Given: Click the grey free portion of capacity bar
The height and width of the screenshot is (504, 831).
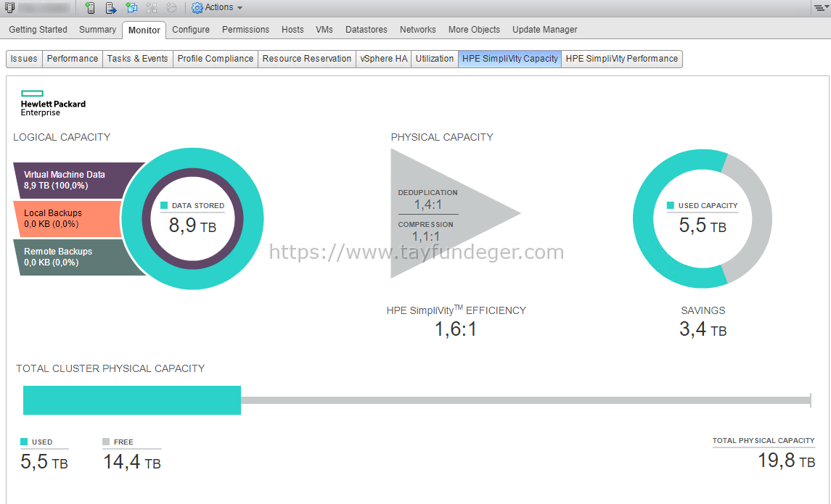Looking at the screenshot, I should [x=525, y=400].
